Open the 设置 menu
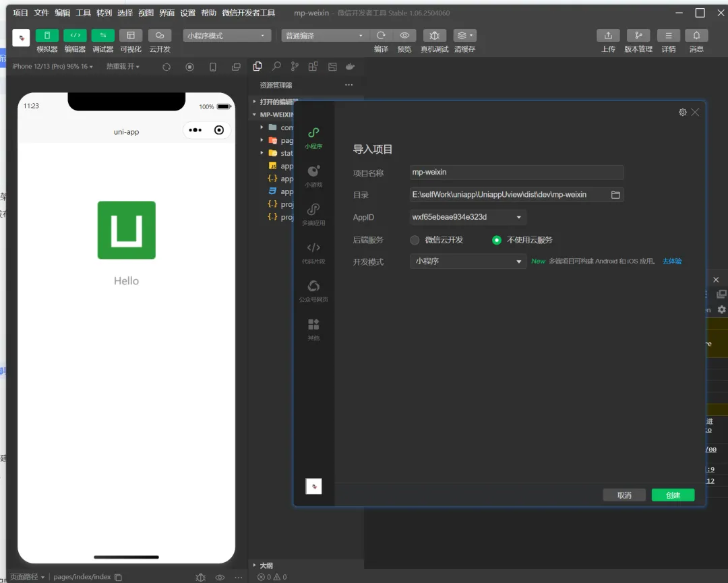This screenshot has width=728, height=583. point(187,13)
